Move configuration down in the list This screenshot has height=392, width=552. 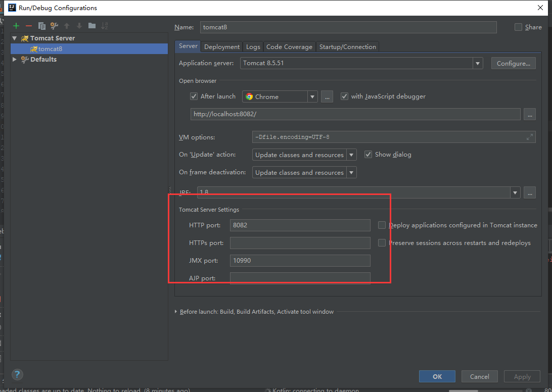tap(79, 26)
